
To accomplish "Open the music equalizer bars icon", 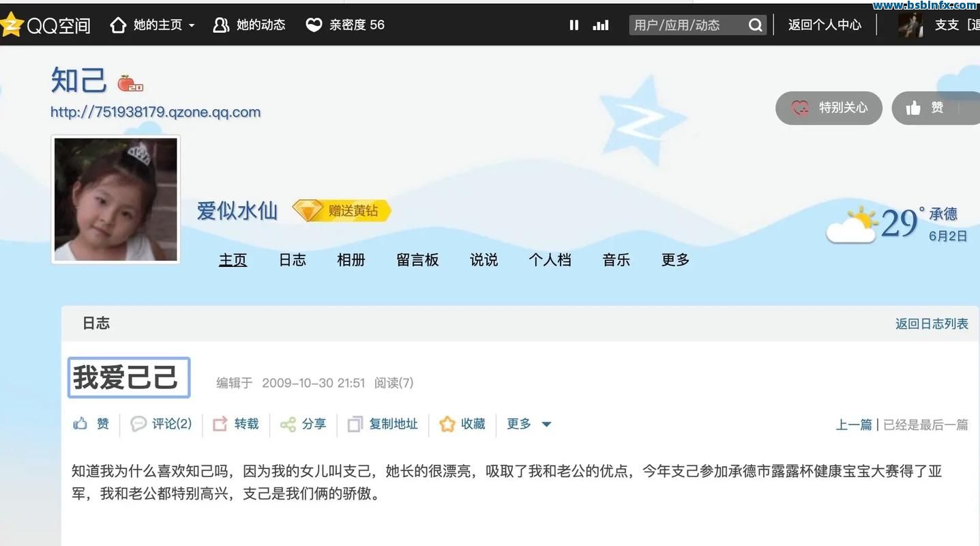I will click(601, 25).
